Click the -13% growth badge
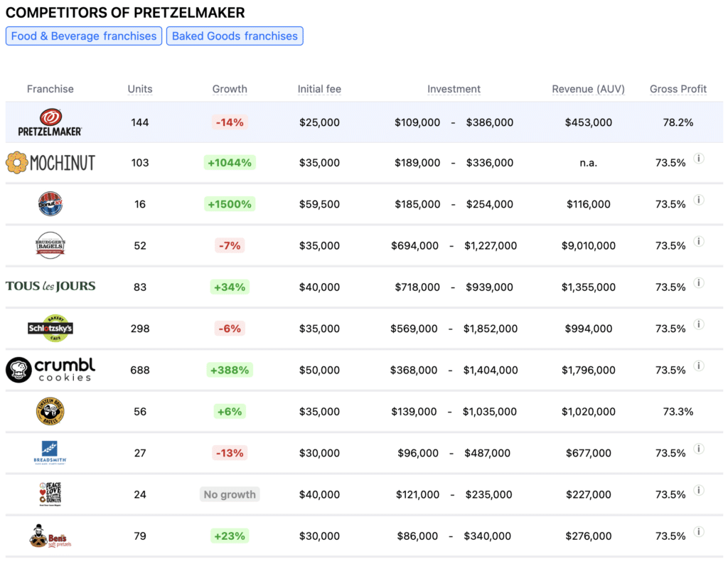 click(230, 453)
